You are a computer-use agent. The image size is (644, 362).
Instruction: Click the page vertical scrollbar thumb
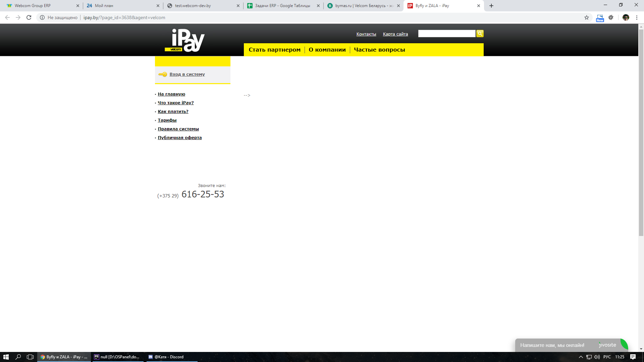point(641,132)
